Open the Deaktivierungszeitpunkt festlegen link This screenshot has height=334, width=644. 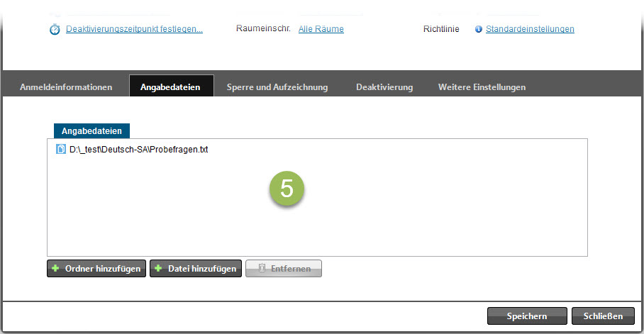(x=134, y=29)
